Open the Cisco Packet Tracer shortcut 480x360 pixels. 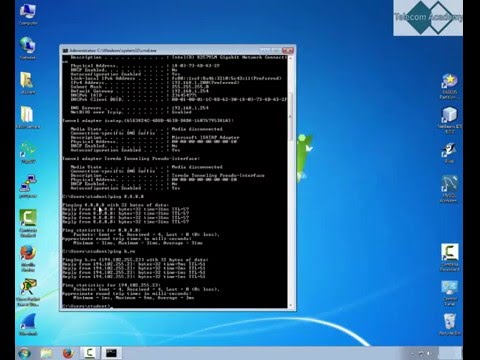tap(28, 292)
